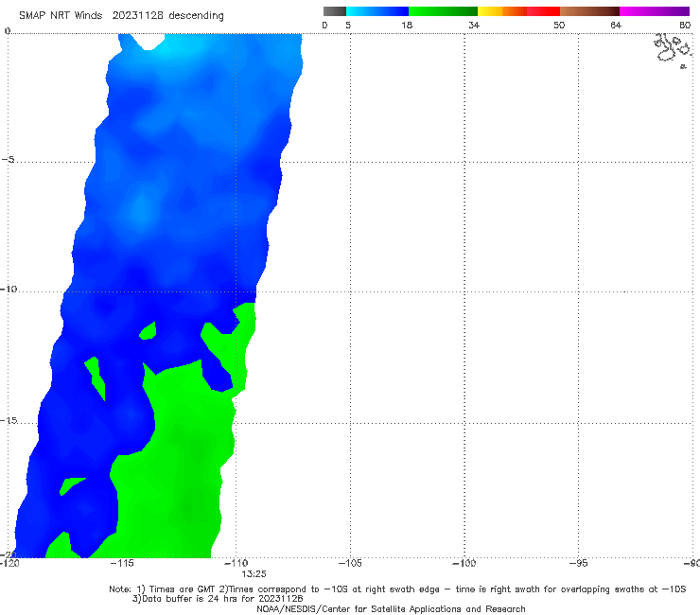Click the NOAA/NESDIS credit line
The image size is (700, 615).
point(391,608)
